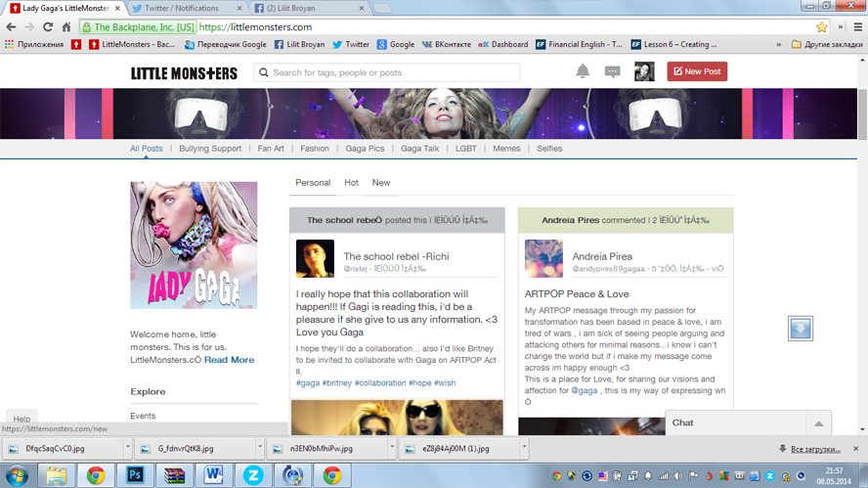Expand the bookmarks bar overflow chevron
868x488 pixels.
click(779, 44)
